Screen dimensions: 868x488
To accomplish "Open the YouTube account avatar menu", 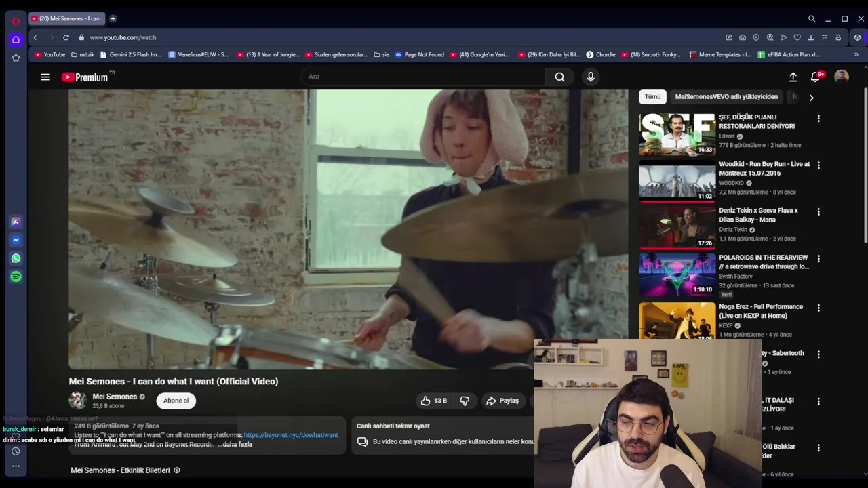I will 842,77.
